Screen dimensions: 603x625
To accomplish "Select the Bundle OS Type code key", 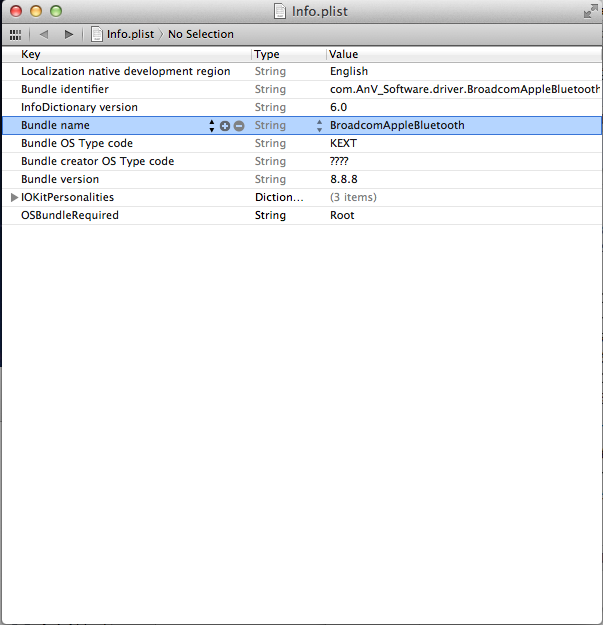I will 77,143.
